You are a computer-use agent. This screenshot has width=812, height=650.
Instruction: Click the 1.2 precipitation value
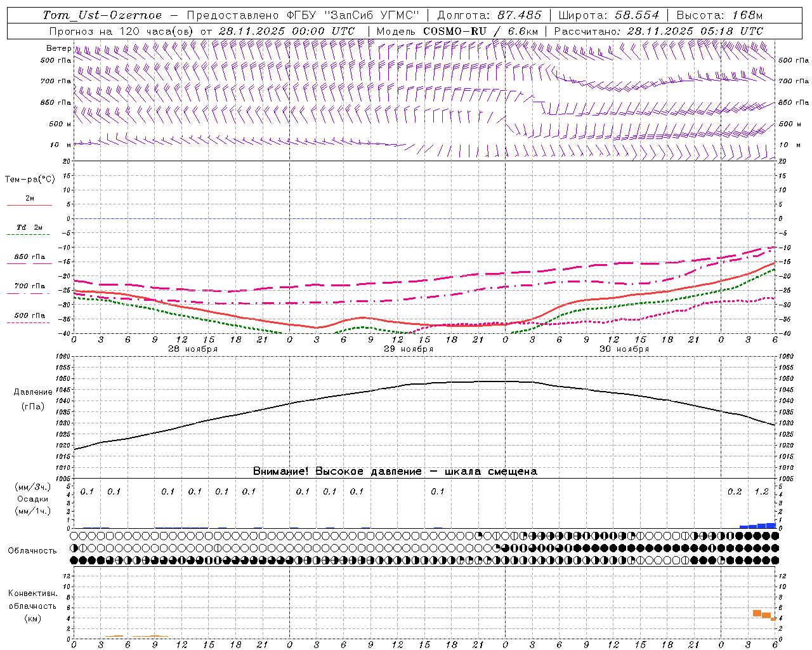[x=761, y=492]
